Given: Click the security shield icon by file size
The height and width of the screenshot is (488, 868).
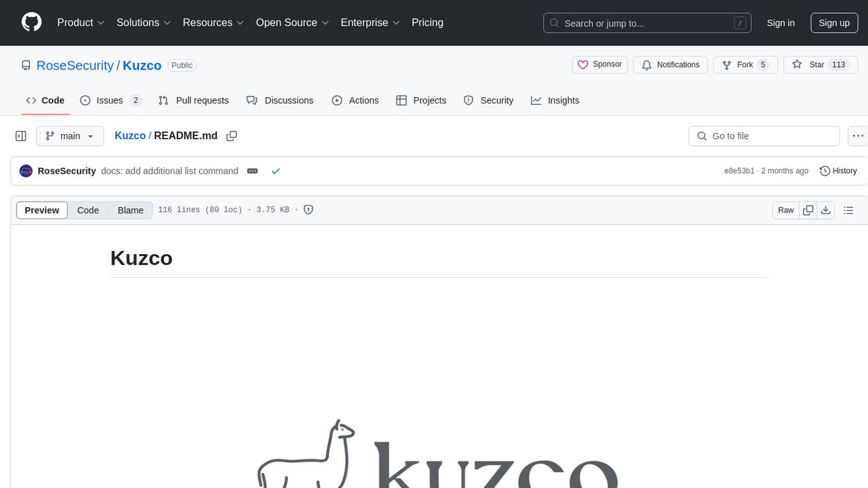Looking at the screenshot, I should tap(308, 210).
